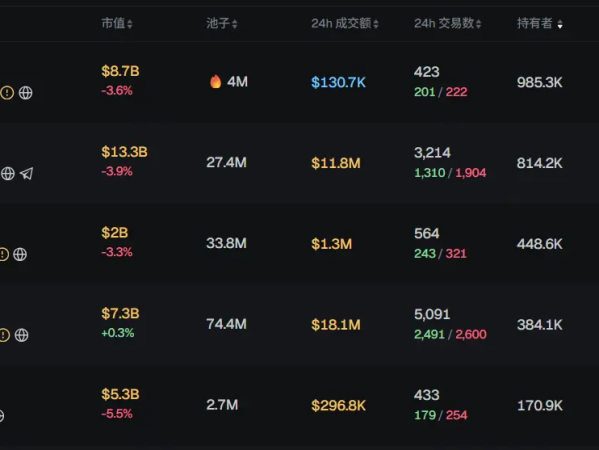Image resolution: width=599 pixels, height=450 pixels.
Task: Click the -3.3% change value
Action: pos(117,252)
